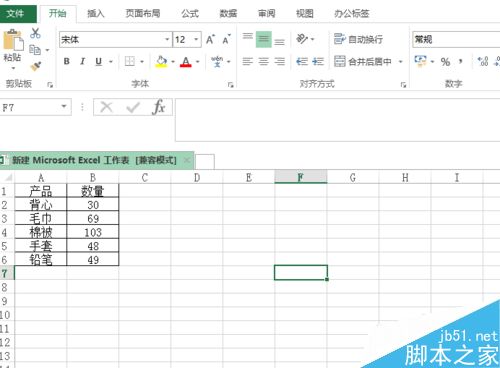
Task: Switch to the 页面布局 tab
Action: 143,13
